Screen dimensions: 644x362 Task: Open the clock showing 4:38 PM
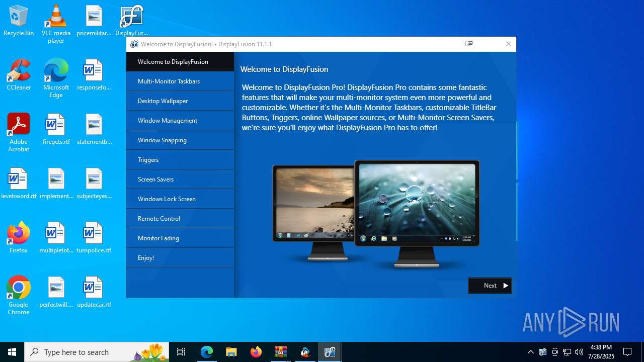pos(601,352)
